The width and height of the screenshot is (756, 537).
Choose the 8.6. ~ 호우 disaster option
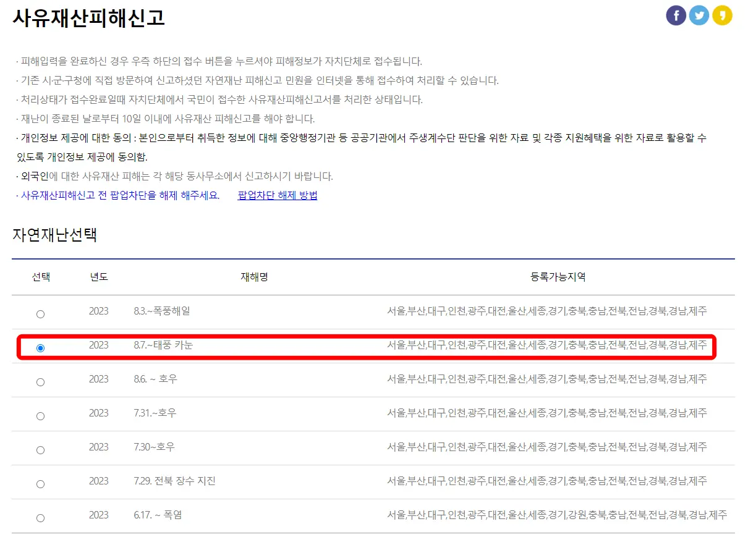(x=40, y=381)
